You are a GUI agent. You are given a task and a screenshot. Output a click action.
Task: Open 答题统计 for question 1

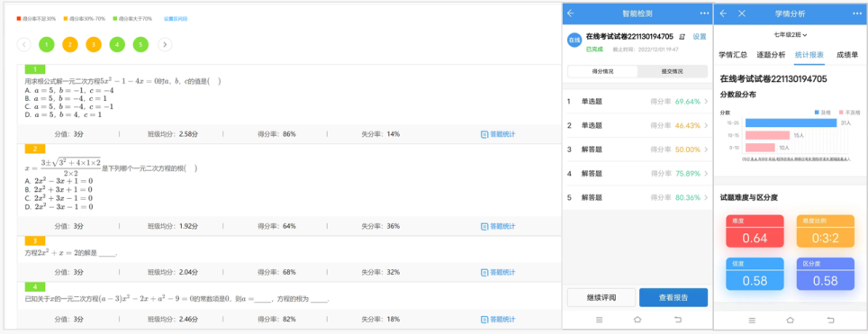pos(498,134)
